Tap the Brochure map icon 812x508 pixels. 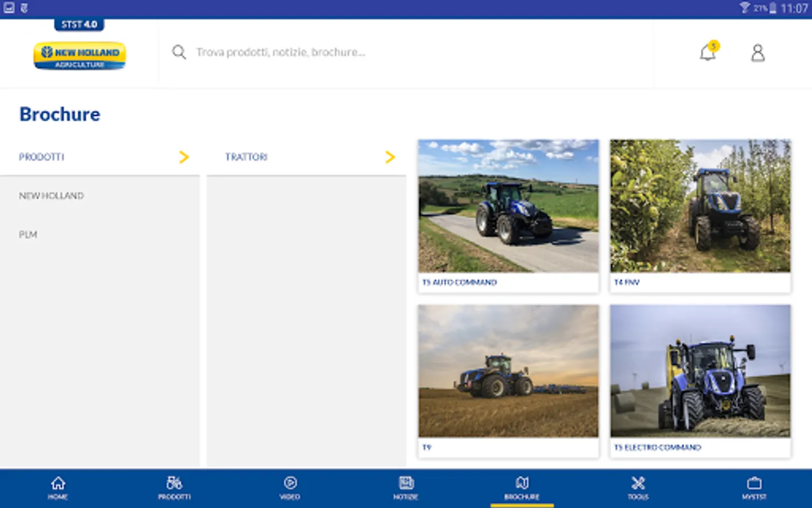(522, 483)
